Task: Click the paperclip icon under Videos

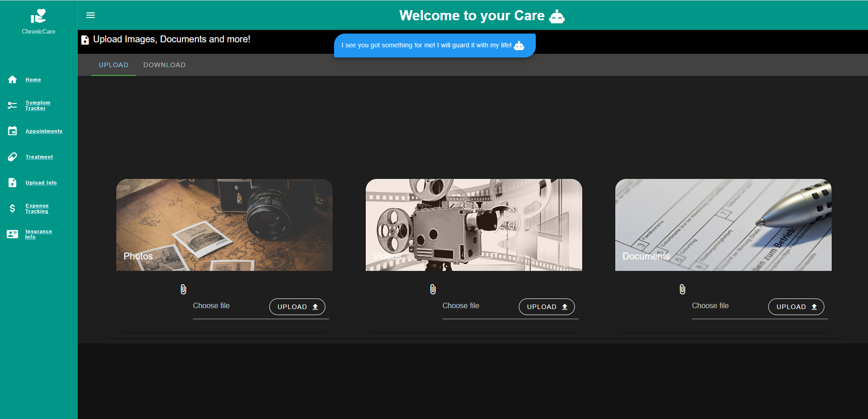Action: coord(433,289)
